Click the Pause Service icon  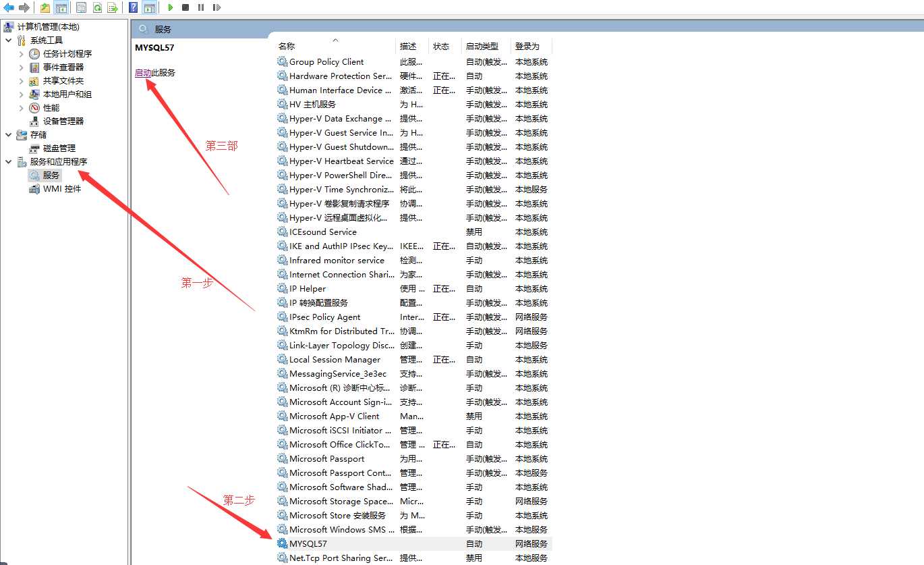coord(201,7)
